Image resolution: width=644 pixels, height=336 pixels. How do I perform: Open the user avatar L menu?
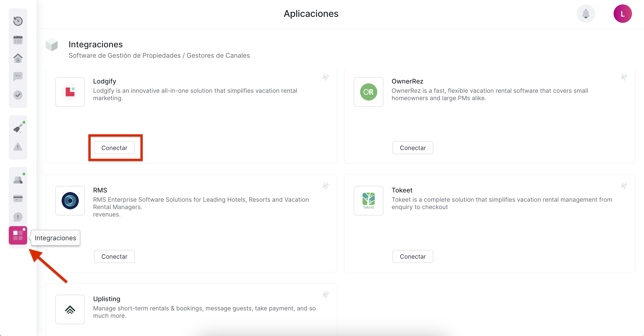[x=622, y=14]
